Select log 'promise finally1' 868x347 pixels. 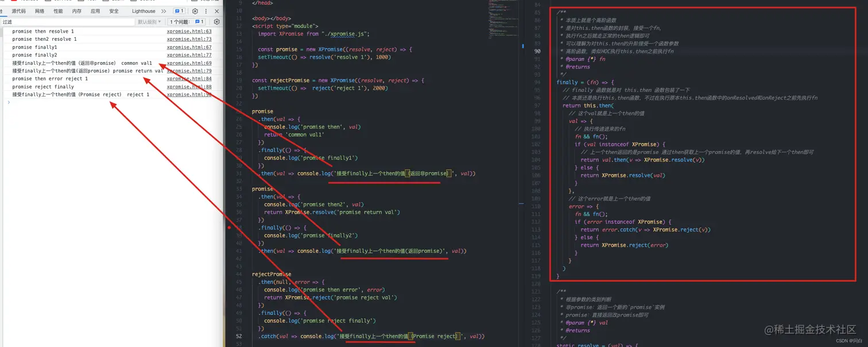(x=34, y=47)
